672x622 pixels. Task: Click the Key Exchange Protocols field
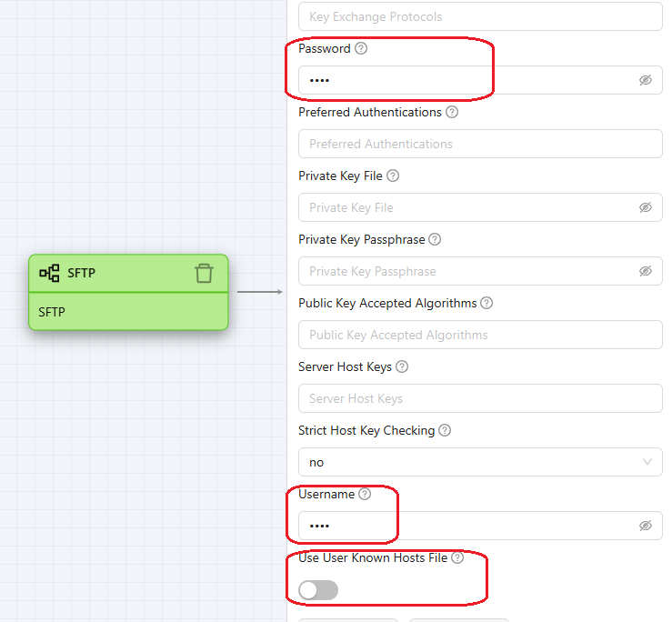click(480, 16)
